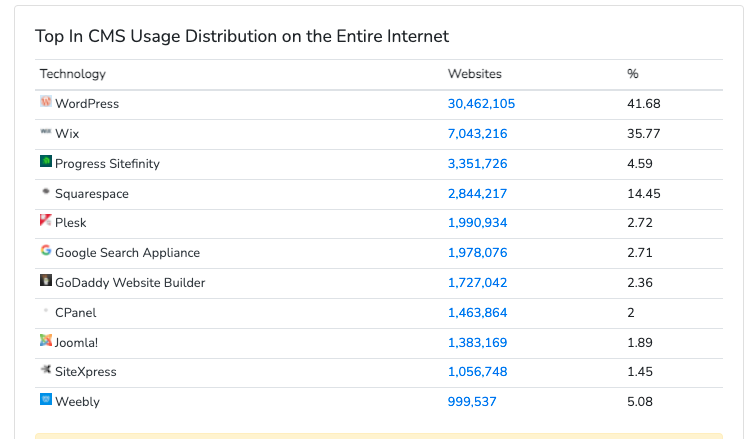
Task: Click the Progress Sitefinity green icon
Action: pyautogui.click(x=46, y=161)
